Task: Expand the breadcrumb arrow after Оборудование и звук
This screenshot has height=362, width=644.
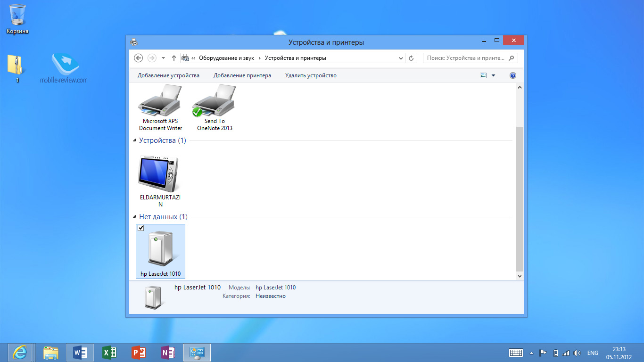Action: pos(259,58)
